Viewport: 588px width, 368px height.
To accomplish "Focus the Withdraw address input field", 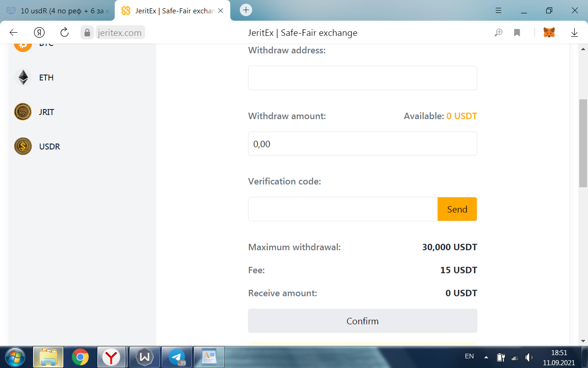I will click(x=362, y=78).
